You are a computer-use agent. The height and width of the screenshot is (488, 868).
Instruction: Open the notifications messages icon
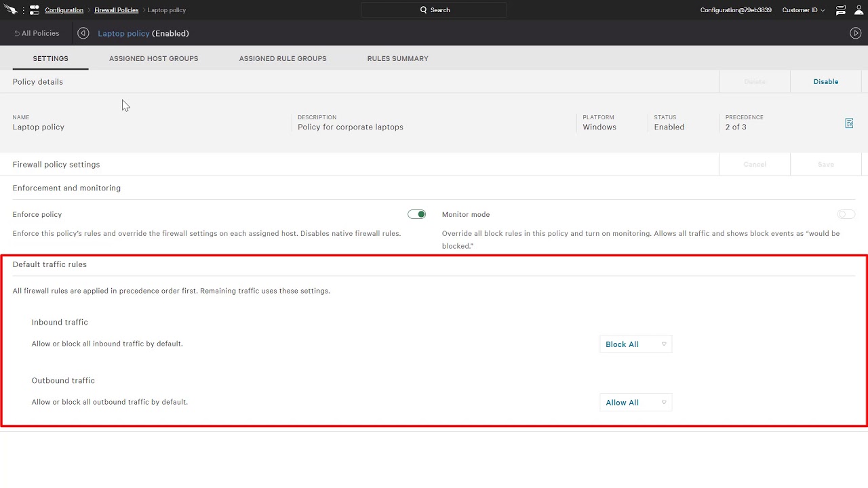click(841, 10)
